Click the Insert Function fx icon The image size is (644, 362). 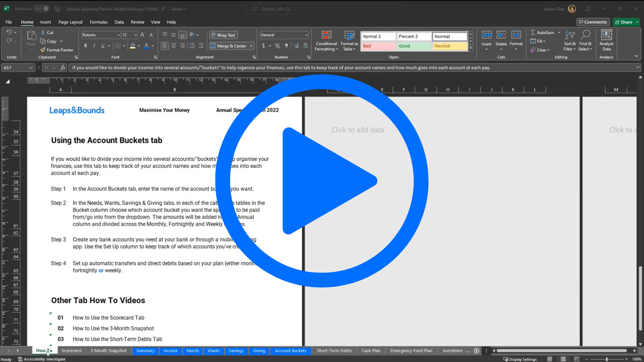63,68
